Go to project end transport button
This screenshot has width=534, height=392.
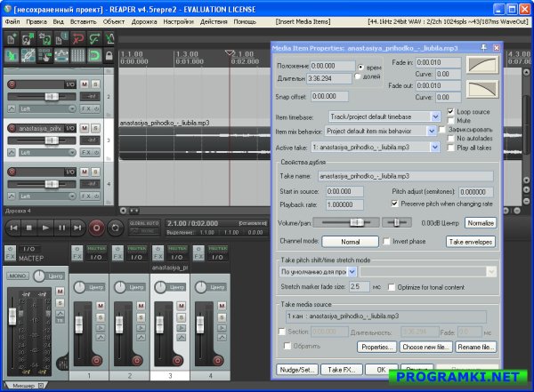pos(77,228)
